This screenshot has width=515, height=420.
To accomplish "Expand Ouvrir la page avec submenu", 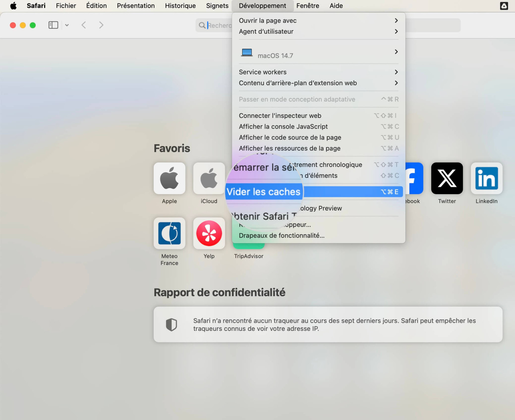I will [x=319, y=20].
